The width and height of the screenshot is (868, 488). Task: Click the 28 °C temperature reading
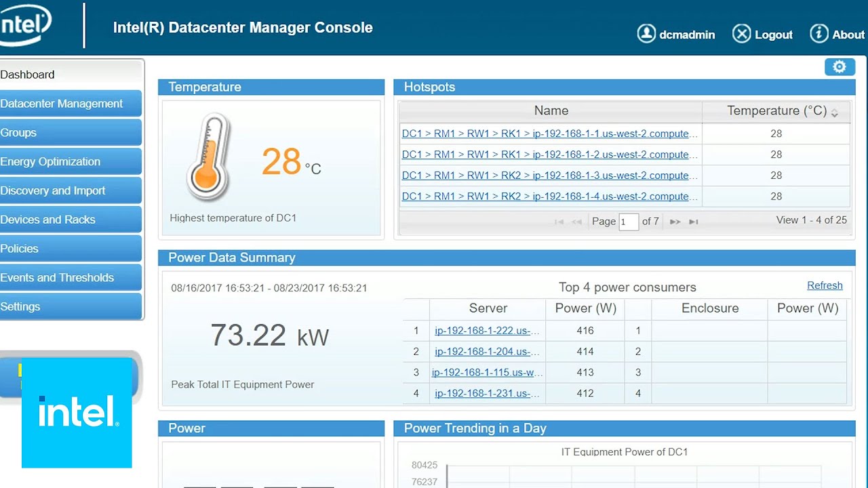[292, 163]
